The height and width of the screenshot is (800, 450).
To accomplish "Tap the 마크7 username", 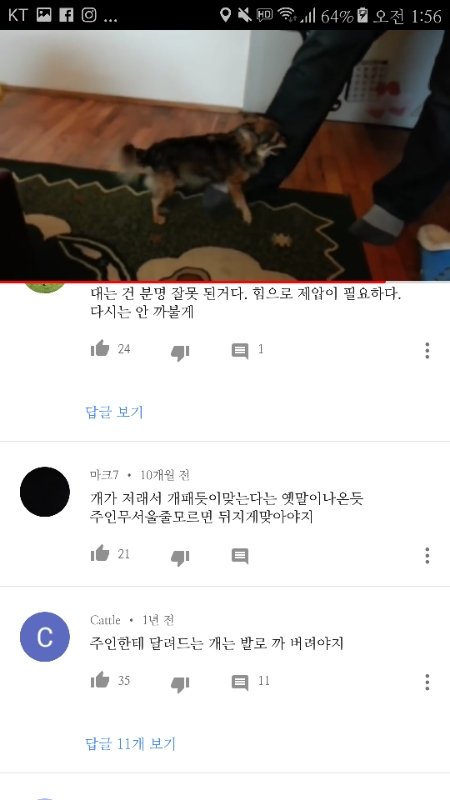I will point(104,475).
